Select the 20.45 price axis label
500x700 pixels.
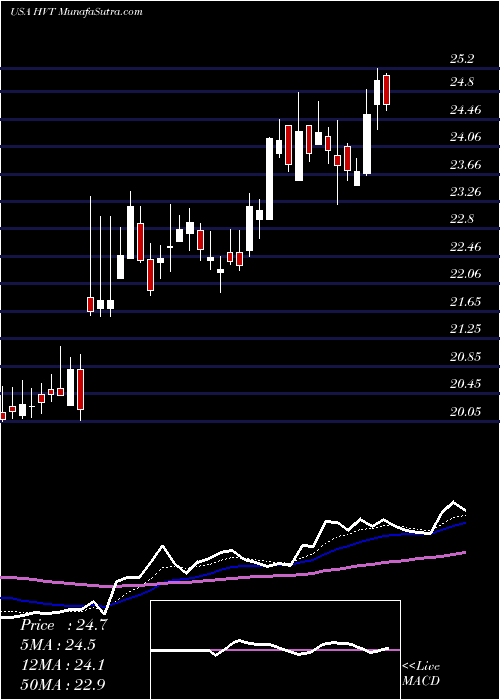(466, 384)
